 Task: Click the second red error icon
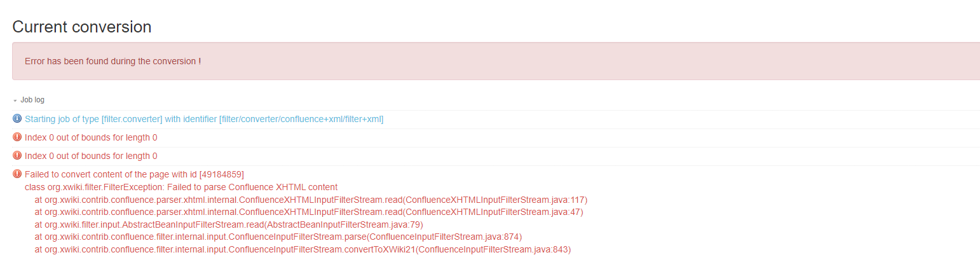tap(17, 156)
